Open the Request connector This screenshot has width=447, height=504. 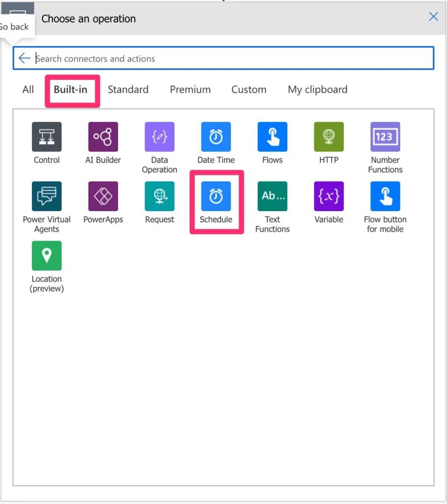click(x=159, y=196)
